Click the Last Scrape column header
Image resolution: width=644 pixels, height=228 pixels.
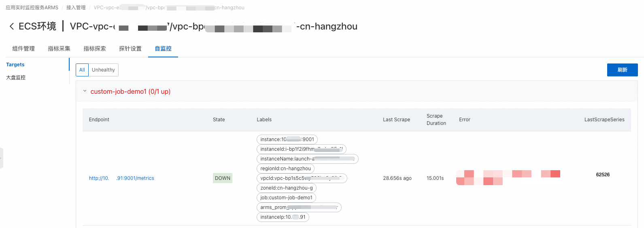click(397, 120)
